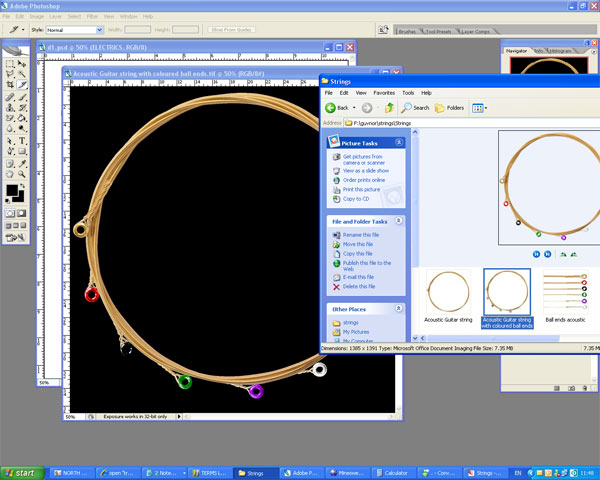Select the 'Ball ends acoustic' thumbnail

coord(565,292)
